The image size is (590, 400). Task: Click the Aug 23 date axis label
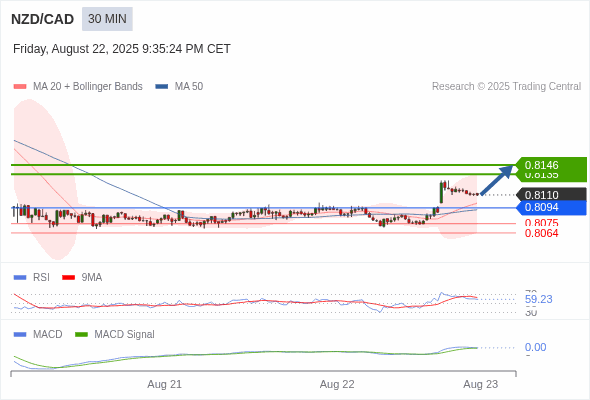[x=481, y=385]
